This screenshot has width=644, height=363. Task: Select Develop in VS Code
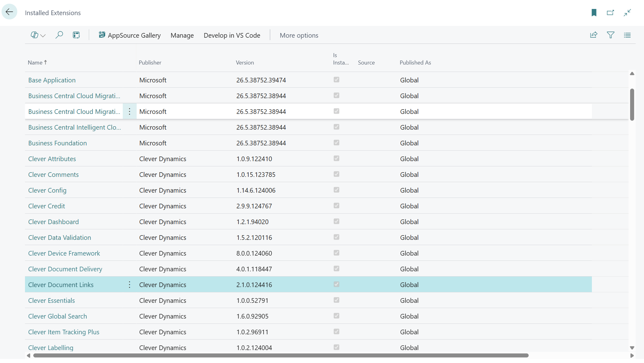click(x=232, y=35)
